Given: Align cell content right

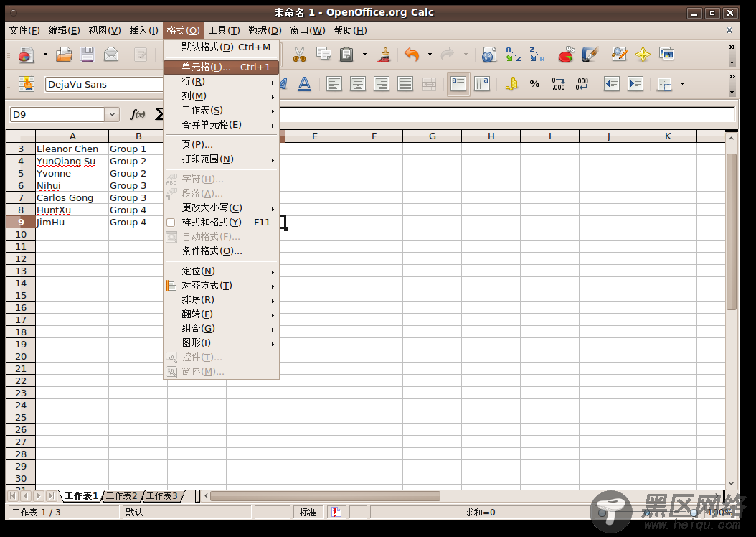Looking at the screenshot, I should (x=382, y=84).
